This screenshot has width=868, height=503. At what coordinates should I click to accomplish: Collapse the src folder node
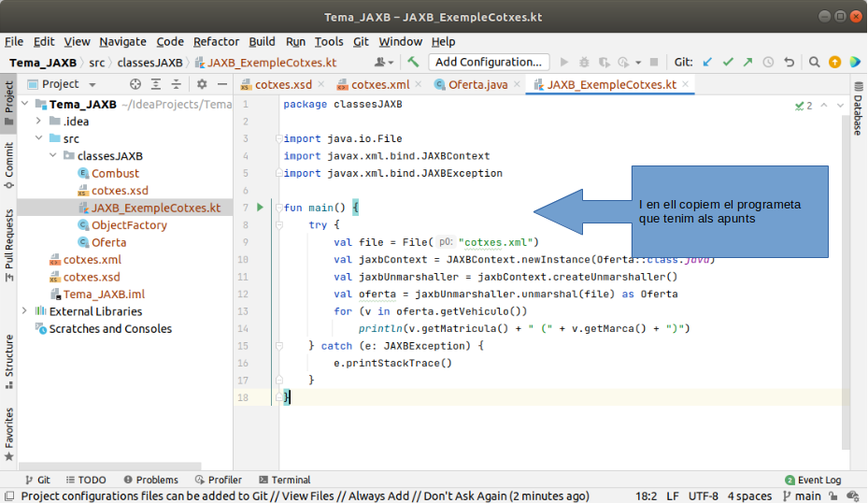[38, 138]
